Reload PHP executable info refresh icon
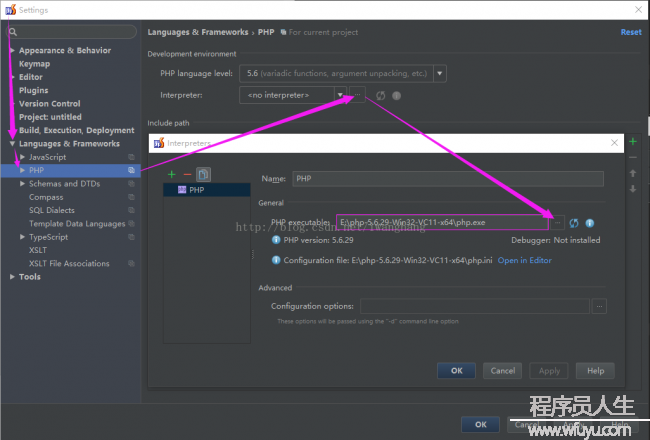This screenshot has height=440, width=650. coord(574,223)
